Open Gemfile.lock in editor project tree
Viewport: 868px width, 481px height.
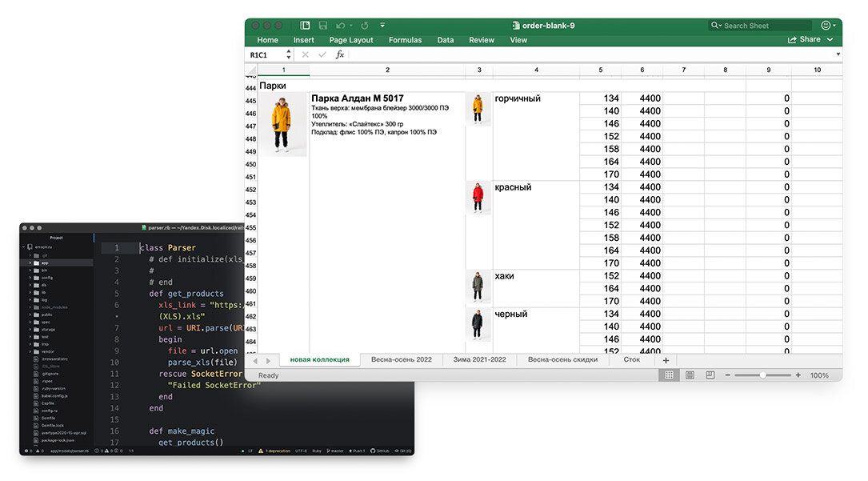point(52,426)
